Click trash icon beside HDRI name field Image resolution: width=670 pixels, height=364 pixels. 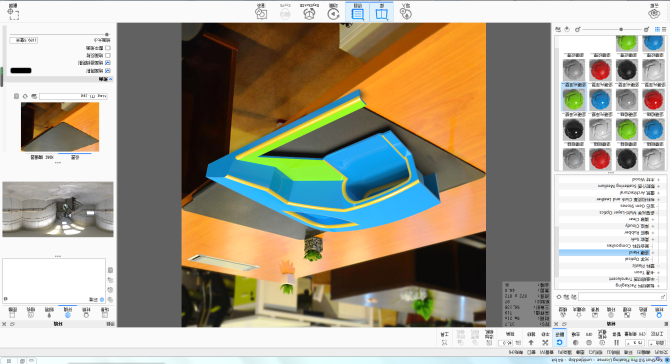[17, 96]
